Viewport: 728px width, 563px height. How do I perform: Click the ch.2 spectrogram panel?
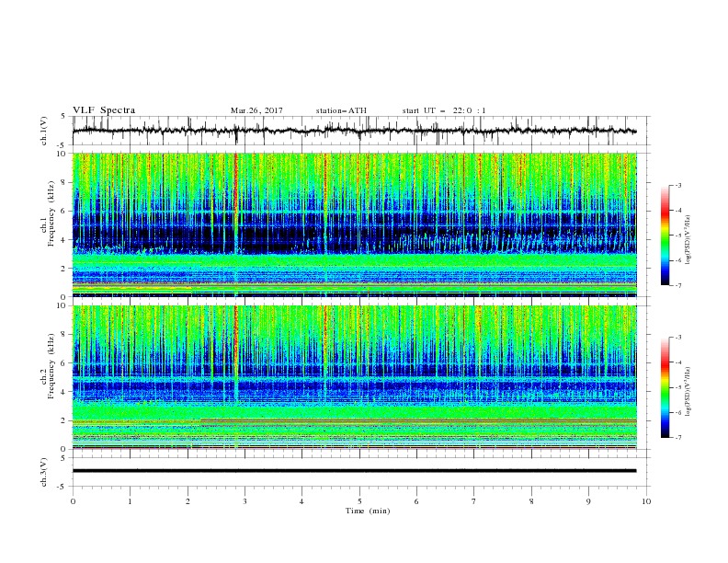tap(355, 377)
